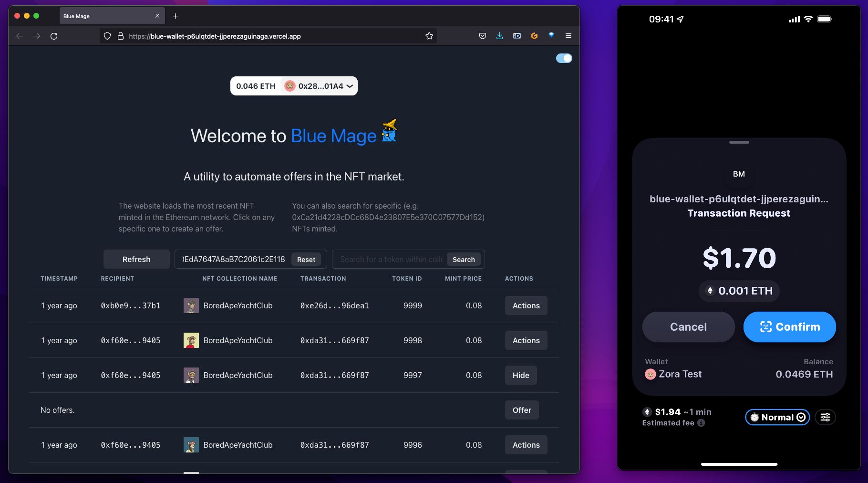Click transaction 0xe26d...96dea1

pos(335,305)
